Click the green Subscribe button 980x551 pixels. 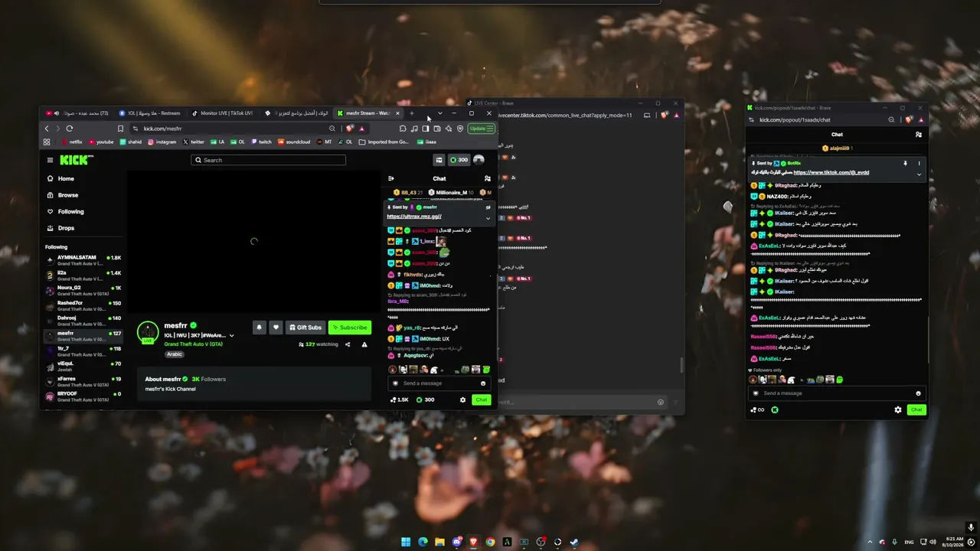(x=350, y=328)
